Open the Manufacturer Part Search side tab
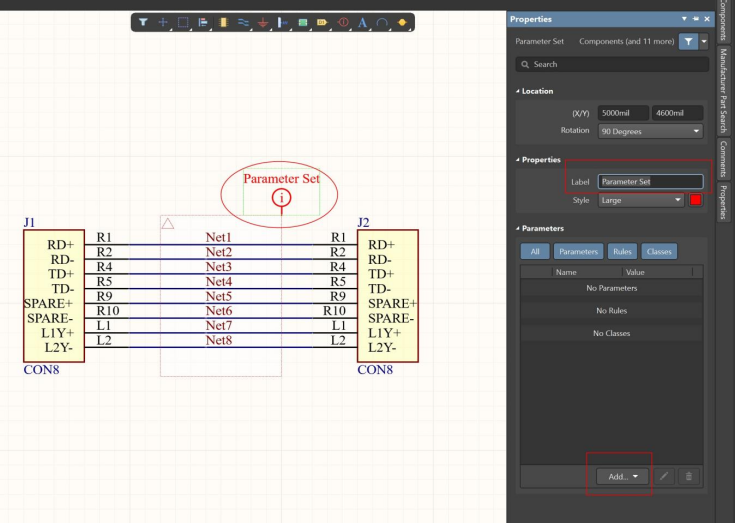 point(723,90)
